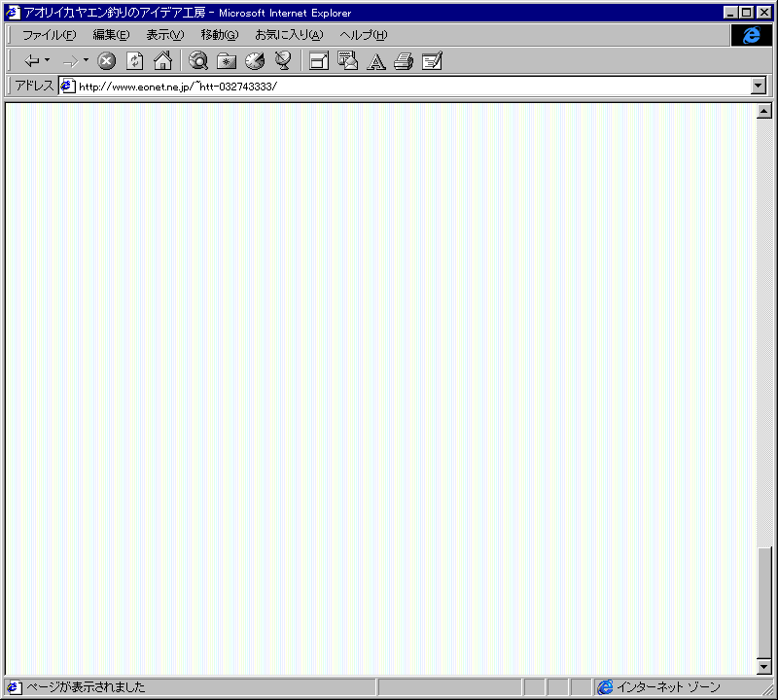This screenshot has width=778, height=700.
Task: Open the Channels satellite dish icon
Action: coord(283,60)
